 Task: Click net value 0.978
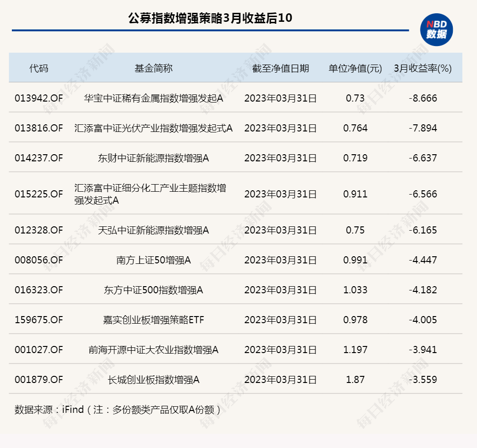tap(355, 319)
